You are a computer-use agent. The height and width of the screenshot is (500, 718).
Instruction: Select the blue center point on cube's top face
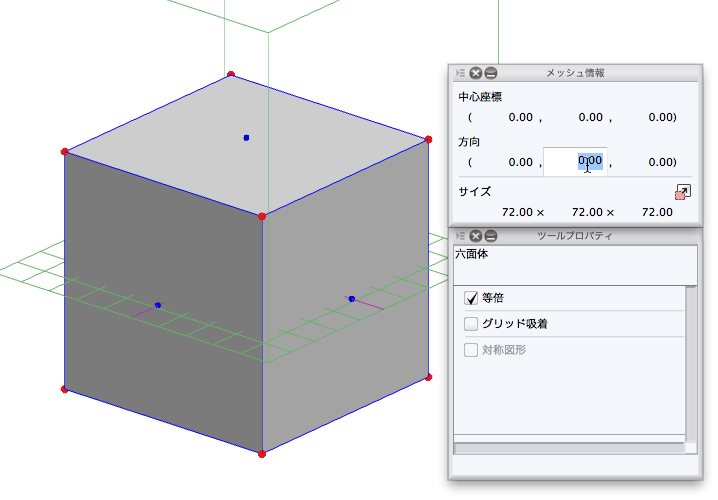tap(246, 137)
